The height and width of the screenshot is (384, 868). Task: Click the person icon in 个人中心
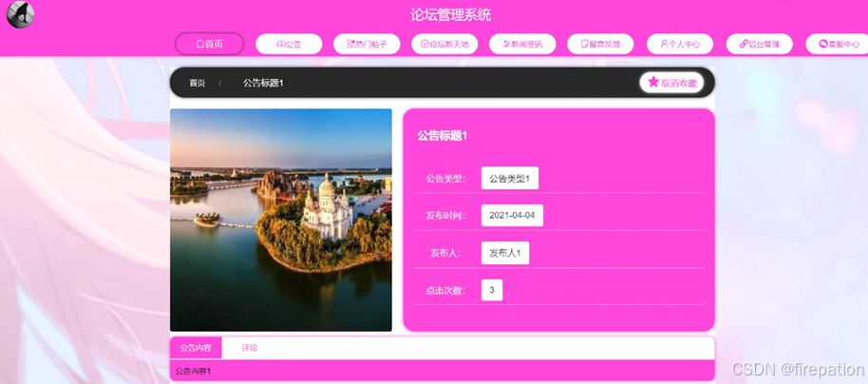pos(664,44)
